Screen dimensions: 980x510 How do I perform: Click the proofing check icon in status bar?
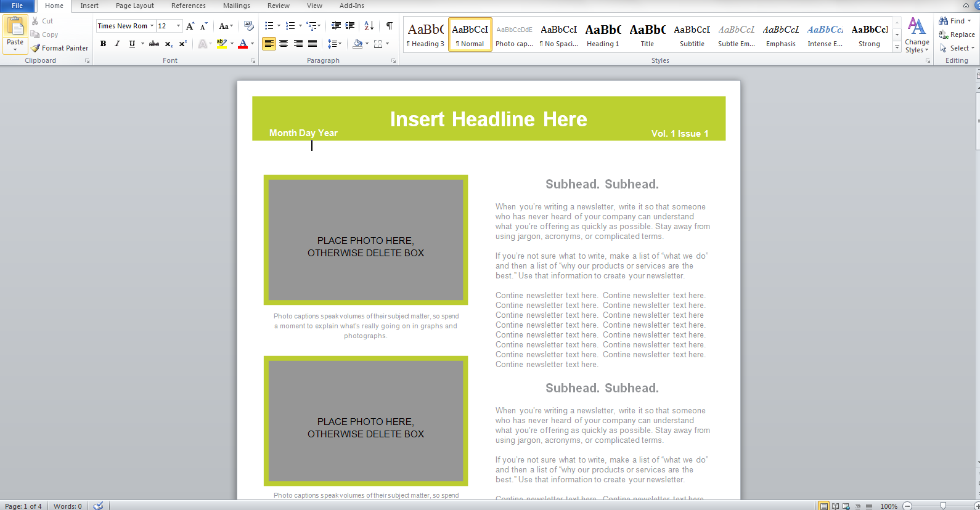(98, 506)
